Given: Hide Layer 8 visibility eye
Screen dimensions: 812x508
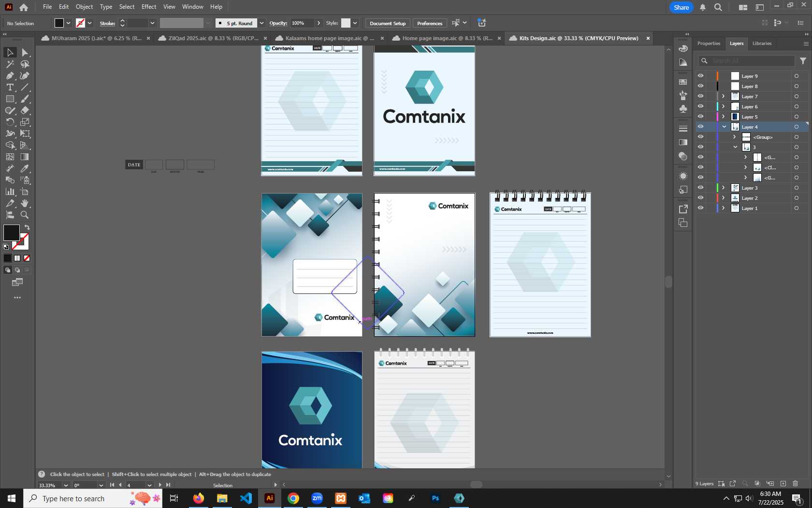Looking at the screenshot, I should 700,86.
